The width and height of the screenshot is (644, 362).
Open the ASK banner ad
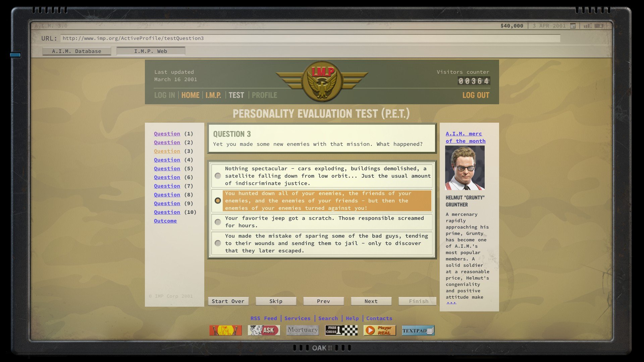pyautogui.click(x=264, y=330)
